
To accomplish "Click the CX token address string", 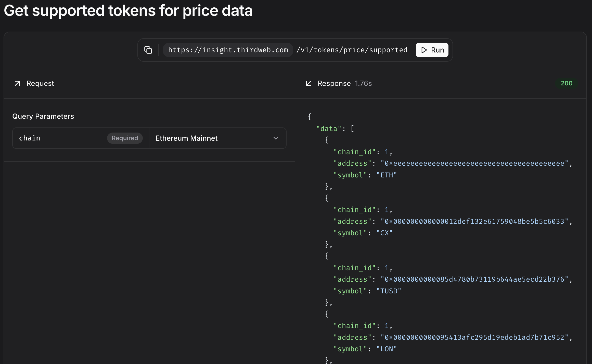I will (x=474, y=222).
